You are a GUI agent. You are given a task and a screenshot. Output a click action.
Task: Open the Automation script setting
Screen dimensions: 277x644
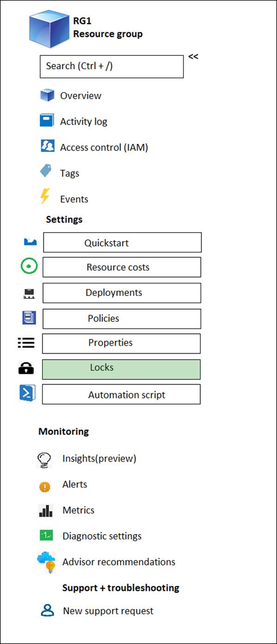point(121,395)
